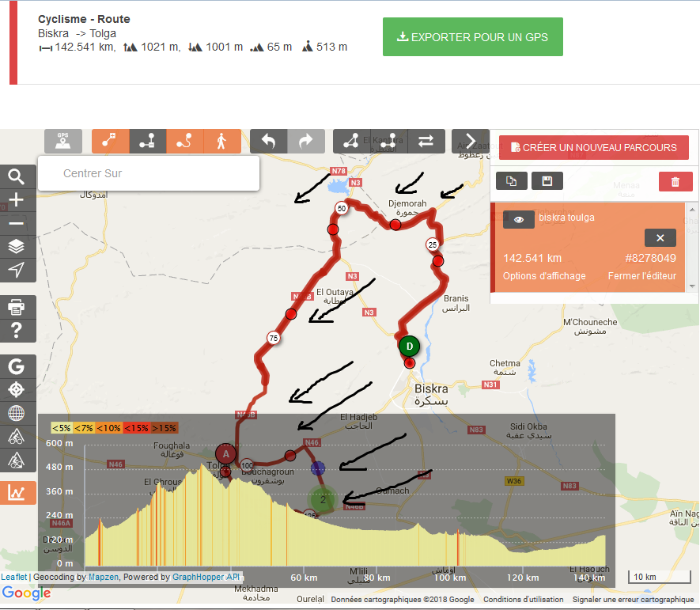Select the add waypoint routing tool

click(x=110, y=141)
